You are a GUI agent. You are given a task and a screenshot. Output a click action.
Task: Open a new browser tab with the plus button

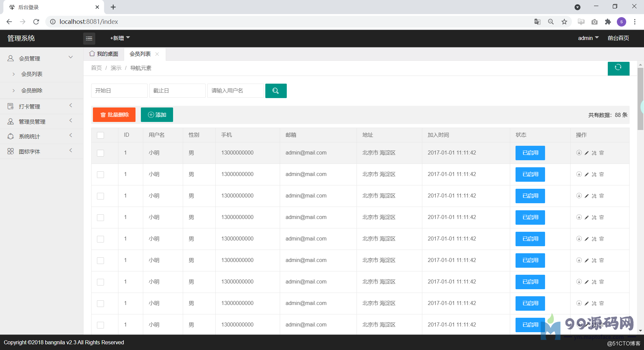point(113,7)
